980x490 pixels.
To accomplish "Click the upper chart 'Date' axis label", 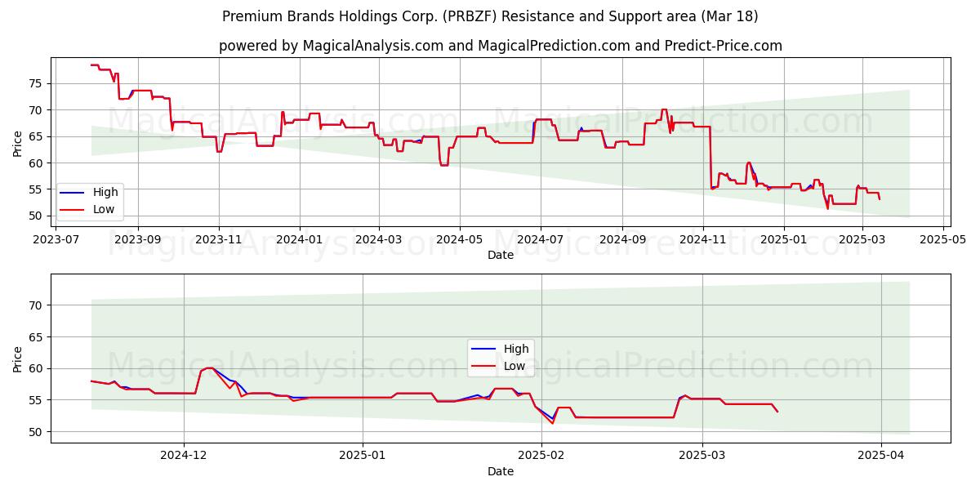I will click(501, 255).
